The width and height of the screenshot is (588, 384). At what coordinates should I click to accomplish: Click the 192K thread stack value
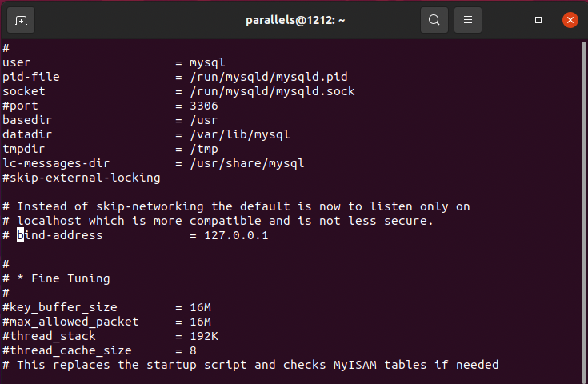click(x=204, y=336)
